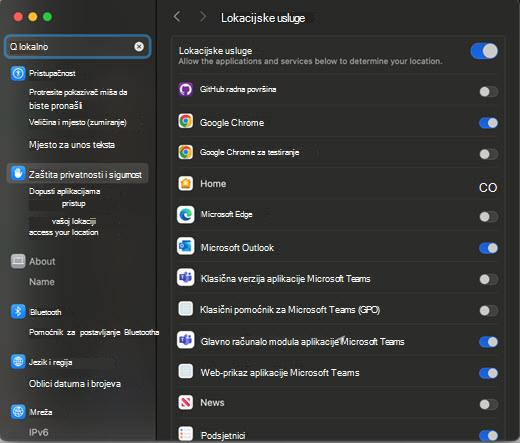Screen dimensions: 520x443
Task: Click the Glavno računalo modula Teams icon
Action: tap(186, 340)
